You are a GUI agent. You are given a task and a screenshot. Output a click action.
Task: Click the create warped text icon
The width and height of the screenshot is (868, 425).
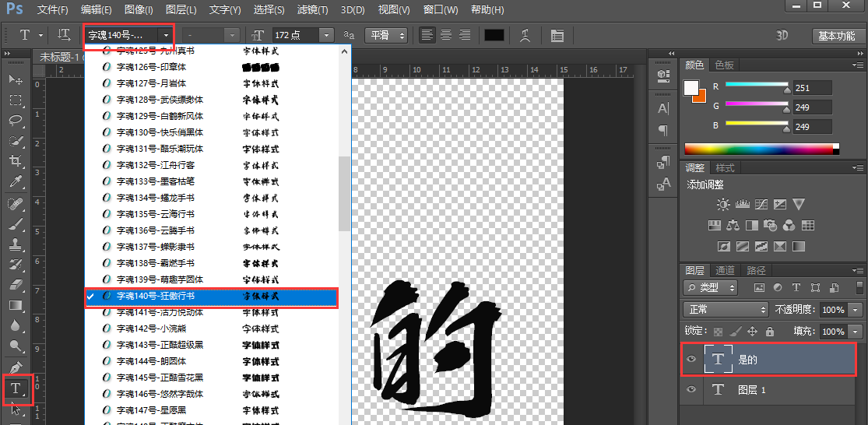[x=526, y=35]
